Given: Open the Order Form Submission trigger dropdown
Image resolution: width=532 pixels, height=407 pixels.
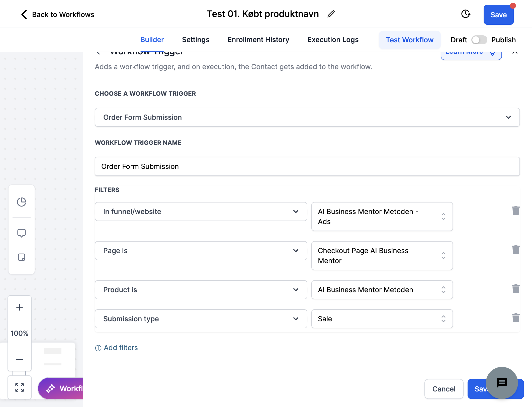Looking at the screenshot, I should pyautogui.click(x=307, y=117).
